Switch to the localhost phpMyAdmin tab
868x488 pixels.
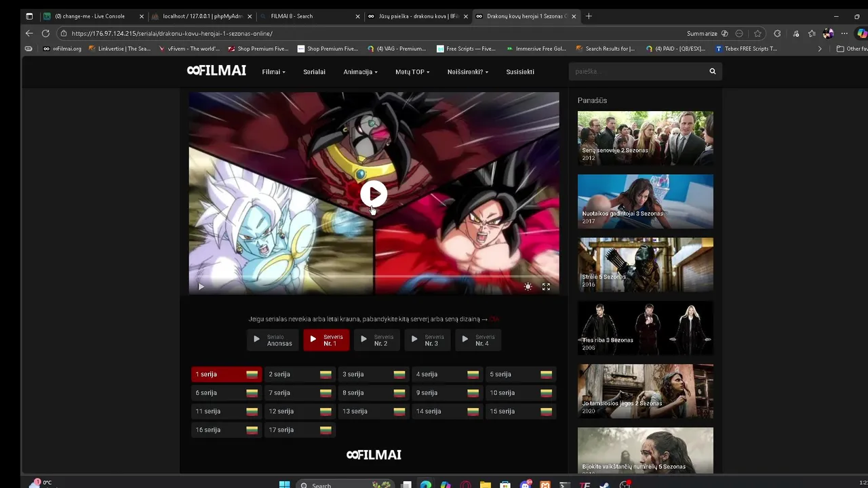click(201, 16)
